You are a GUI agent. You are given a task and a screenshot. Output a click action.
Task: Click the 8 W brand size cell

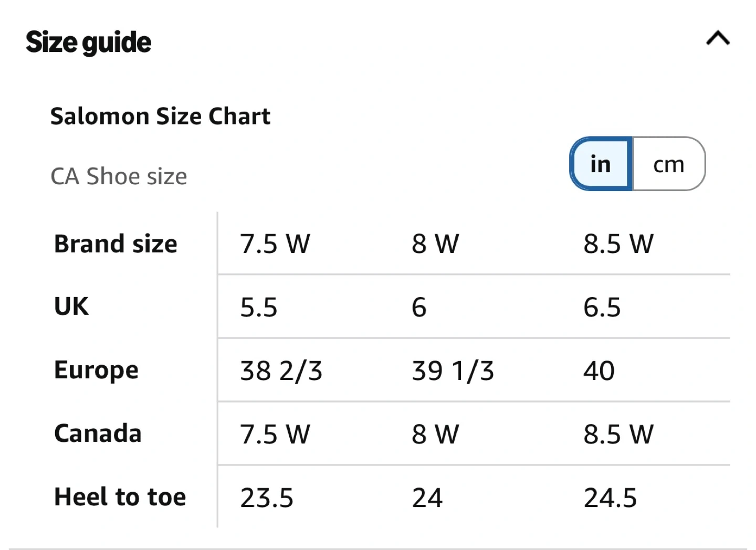click(x=435, y=244)
